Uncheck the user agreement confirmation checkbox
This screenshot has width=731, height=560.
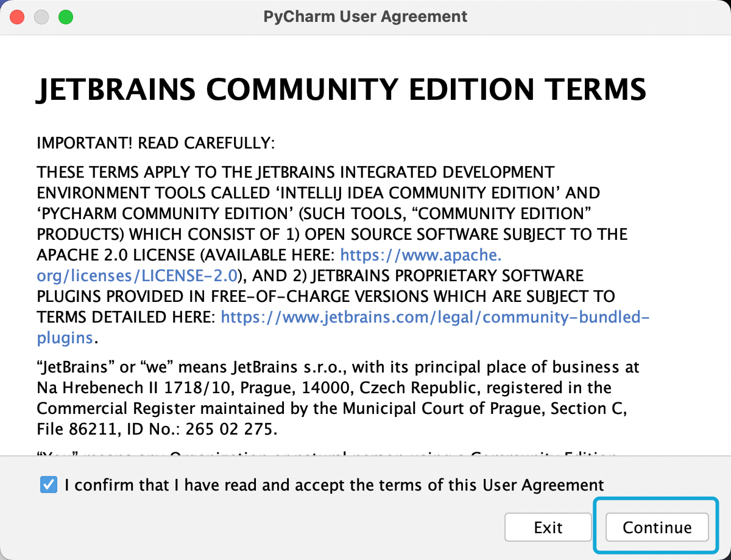pos(48,485)
